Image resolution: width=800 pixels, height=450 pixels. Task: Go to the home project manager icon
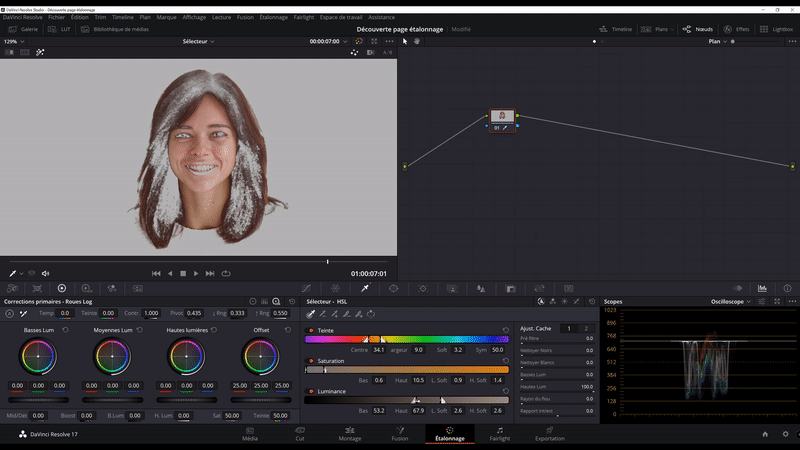pyautogui.click(x=765, y=434)
